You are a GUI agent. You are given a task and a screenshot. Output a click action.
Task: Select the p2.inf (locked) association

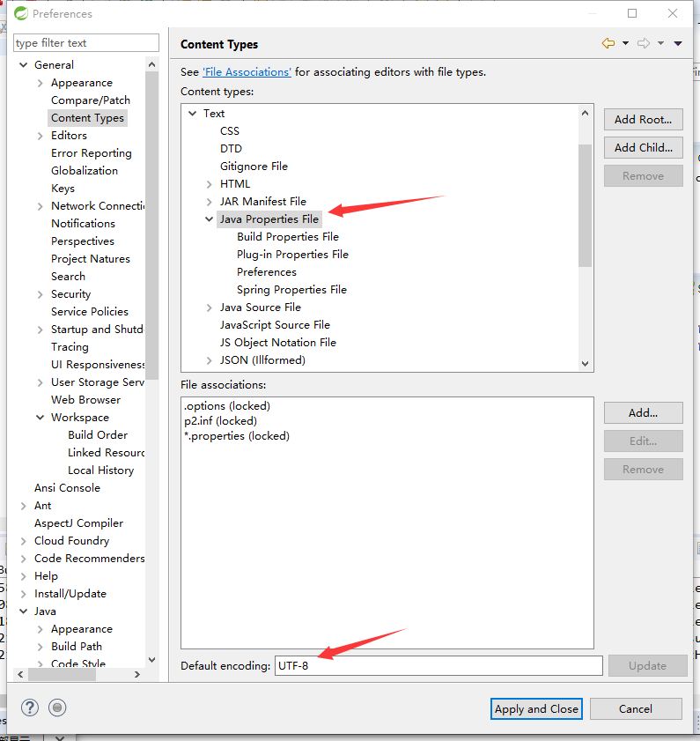[x=221, y=420]
